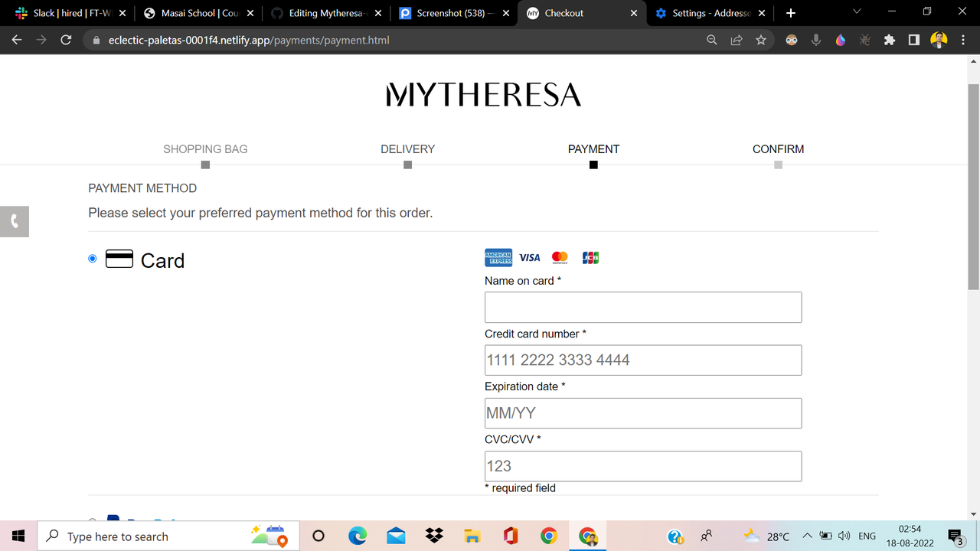Click the Cortana circle on the taskbar

pos(318,536)
